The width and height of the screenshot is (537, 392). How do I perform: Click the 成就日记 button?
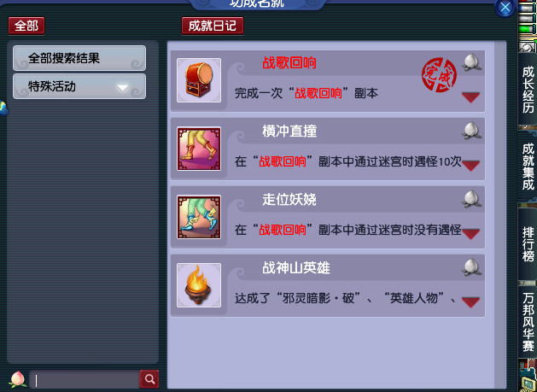coord(213,26)
